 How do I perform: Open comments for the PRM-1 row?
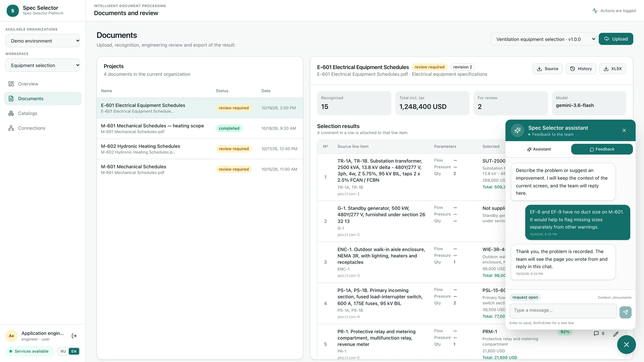(599, 334)
